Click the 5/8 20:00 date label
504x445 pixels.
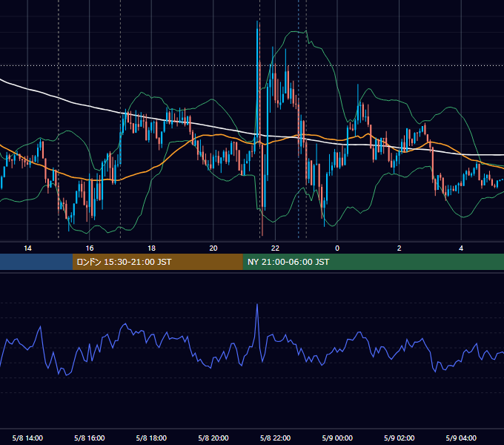point(213,438)
